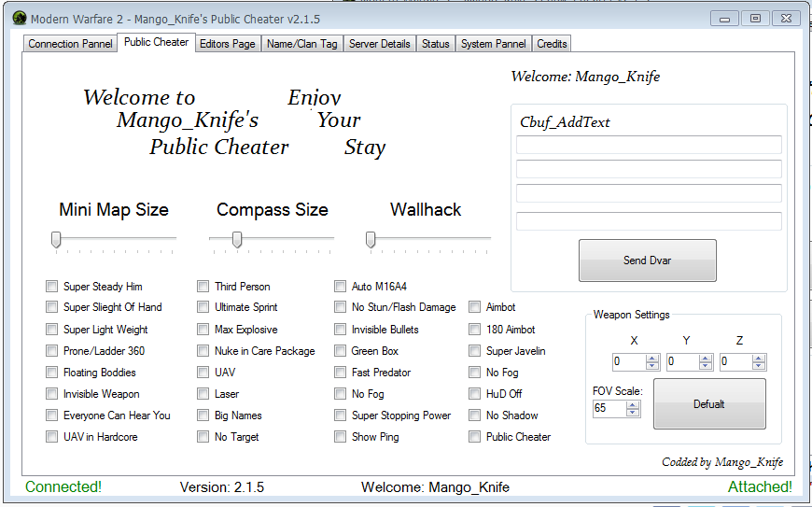Click the application icon in title bar
Screen dimensions: 812x507
tap(20, 19)
